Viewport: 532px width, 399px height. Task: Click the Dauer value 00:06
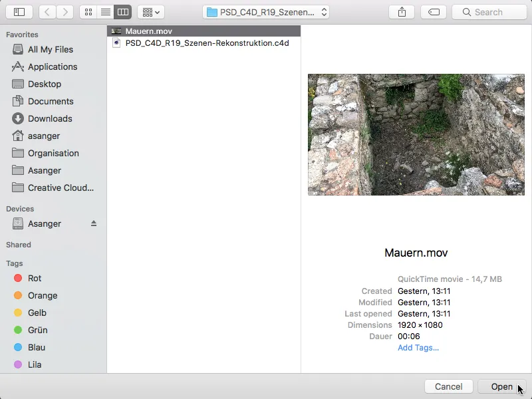click(408, 336)
